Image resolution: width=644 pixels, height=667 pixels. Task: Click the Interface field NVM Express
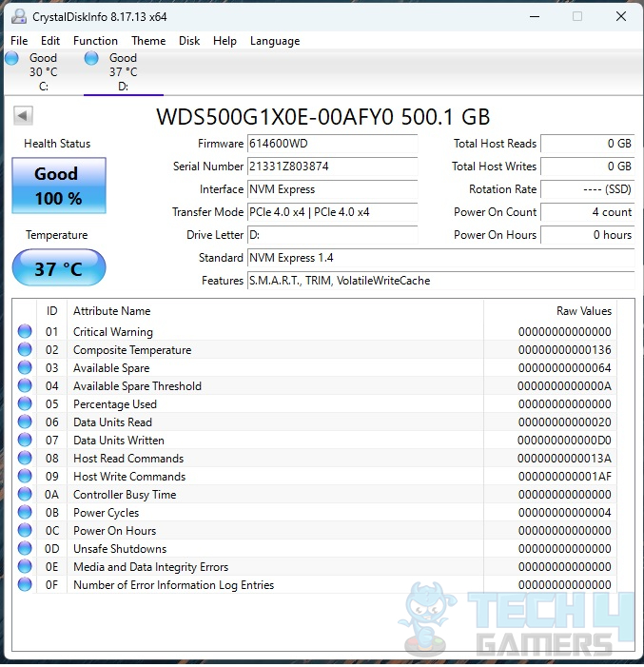point(332,189)
